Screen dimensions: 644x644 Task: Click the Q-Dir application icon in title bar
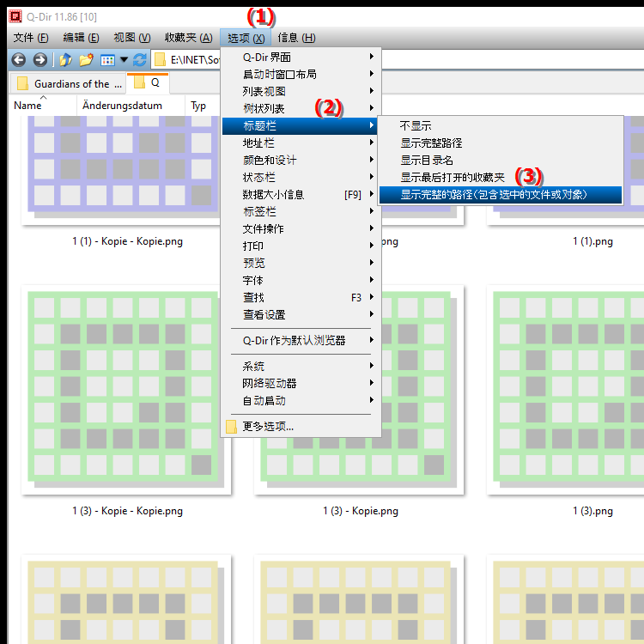pos(15,16)
